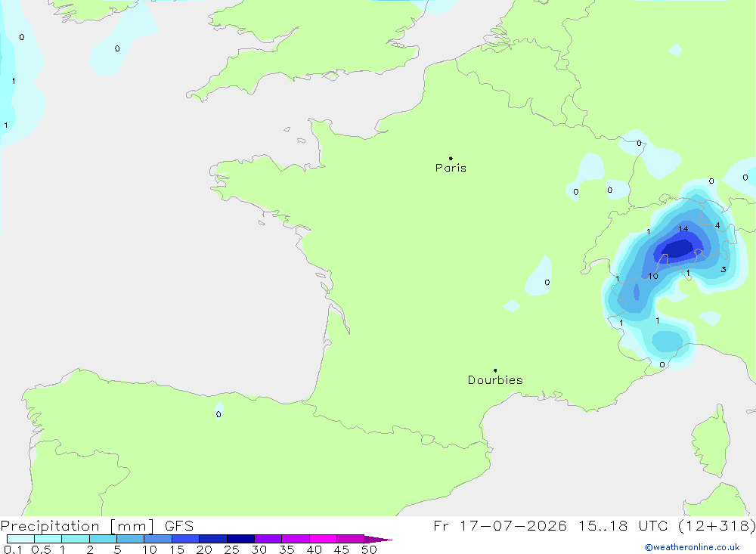This screenshot has width=756, height=554.
Task: Pick the 45–50 mm legend color swatch
Action: 350,539
